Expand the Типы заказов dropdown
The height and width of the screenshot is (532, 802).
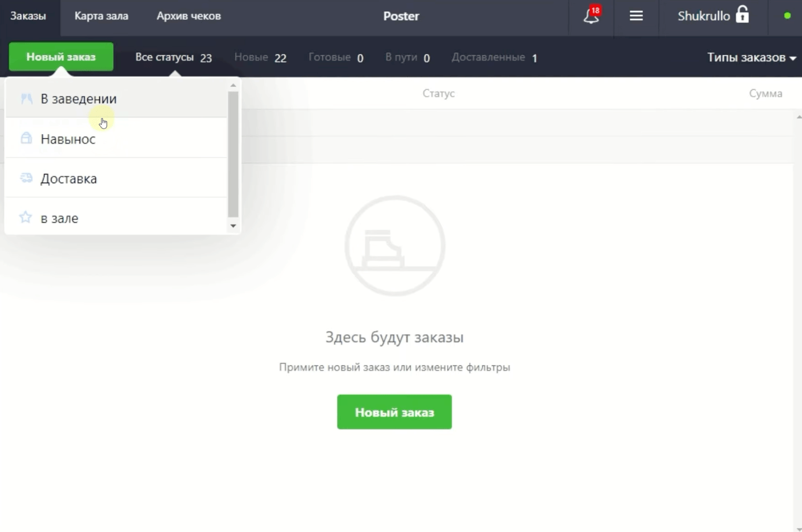(751, 57)
